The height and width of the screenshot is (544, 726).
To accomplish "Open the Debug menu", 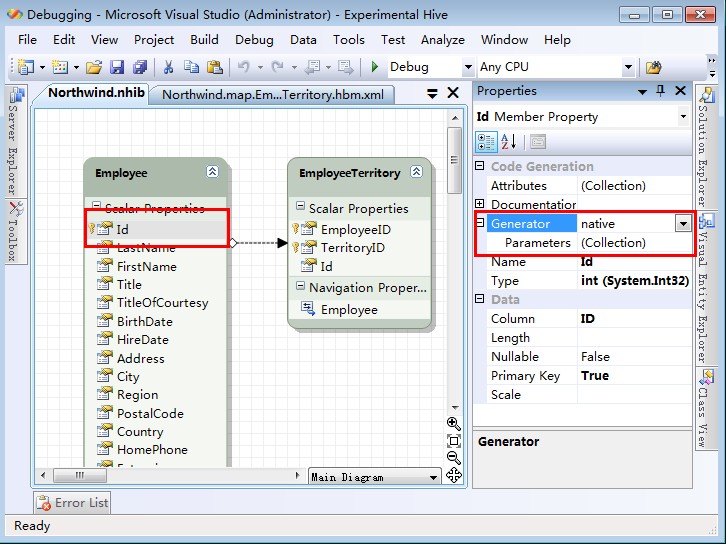I will [x=254, y=40].
